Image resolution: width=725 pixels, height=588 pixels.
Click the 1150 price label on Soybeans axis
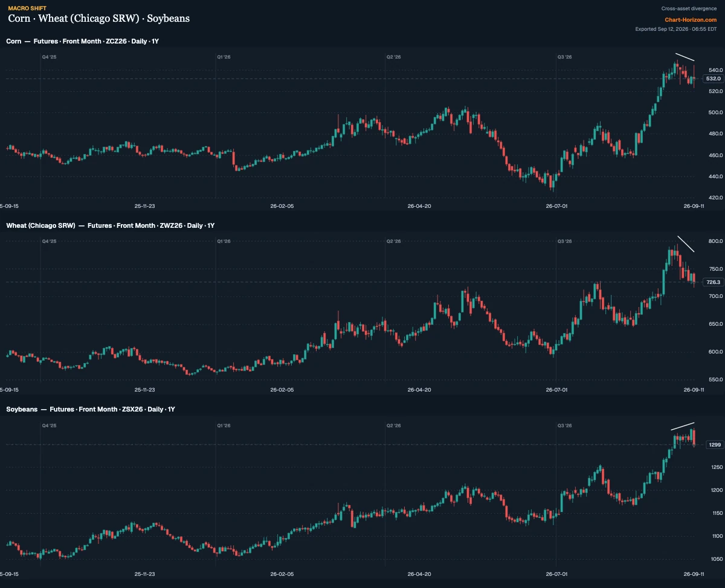pyautogui.click(x=717, y=513)
